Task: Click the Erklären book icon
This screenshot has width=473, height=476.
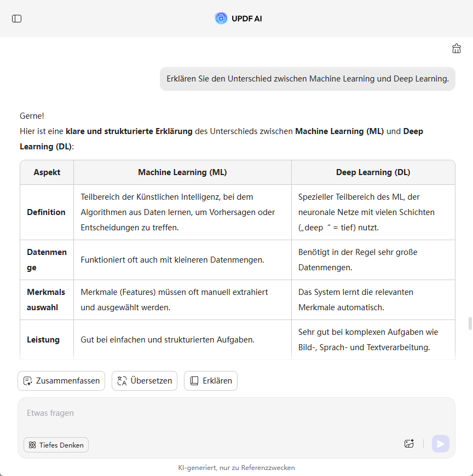Action: point(194,381)
